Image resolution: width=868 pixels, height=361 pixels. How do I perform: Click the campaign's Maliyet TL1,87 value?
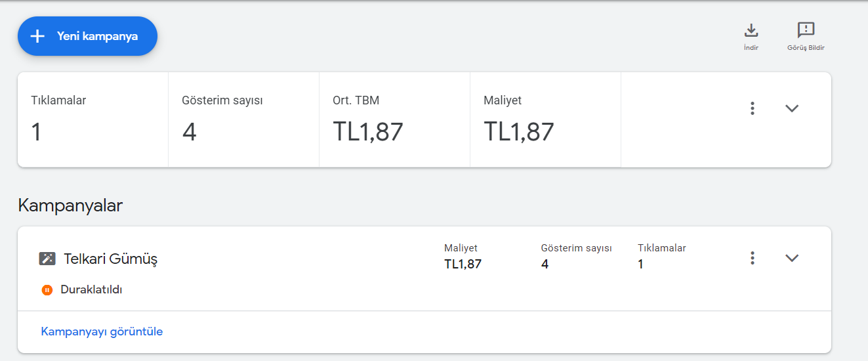(x=463, y=264)
